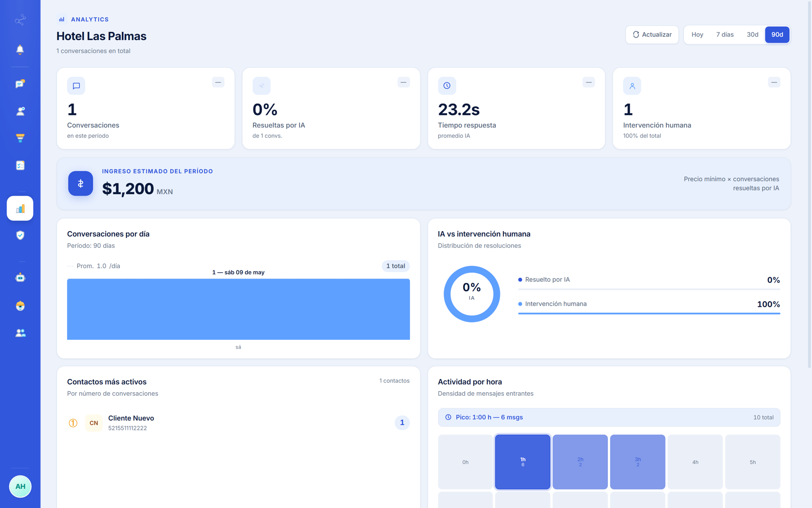This screenshot has height=508, width=812.
Task: Click the '10 total' label in Actividad por hora
Action: pos(763,417)
